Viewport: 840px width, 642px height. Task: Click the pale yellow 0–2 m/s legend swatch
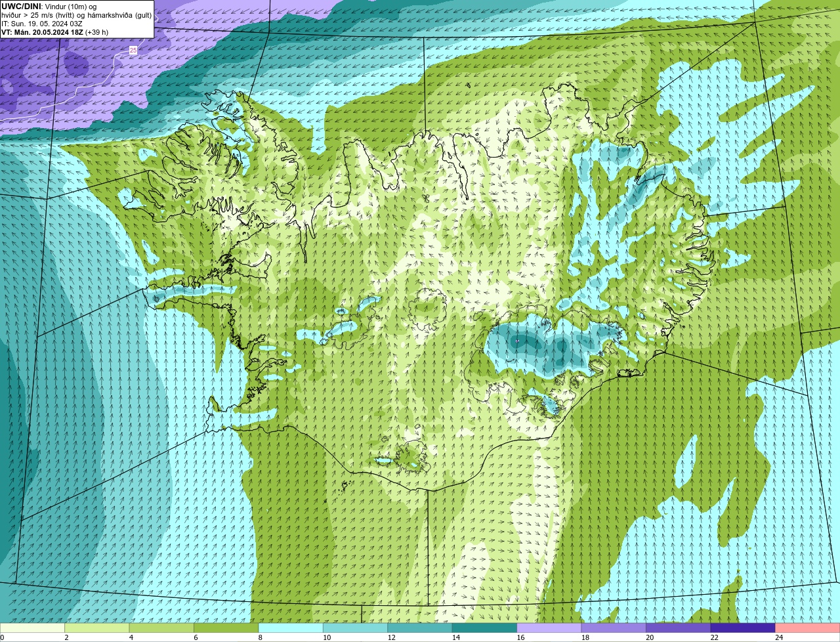coord(32,628)
